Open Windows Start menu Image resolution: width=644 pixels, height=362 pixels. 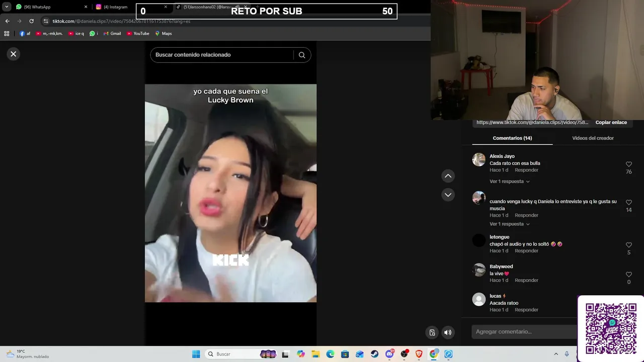click(x=196, y=354)
